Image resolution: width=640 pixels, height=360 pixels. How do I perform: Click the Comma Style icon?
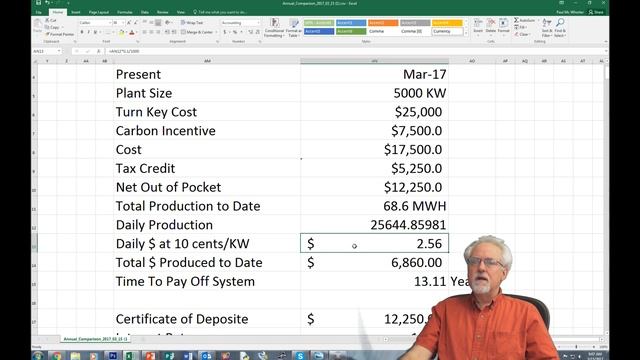(x=241, y=32)
